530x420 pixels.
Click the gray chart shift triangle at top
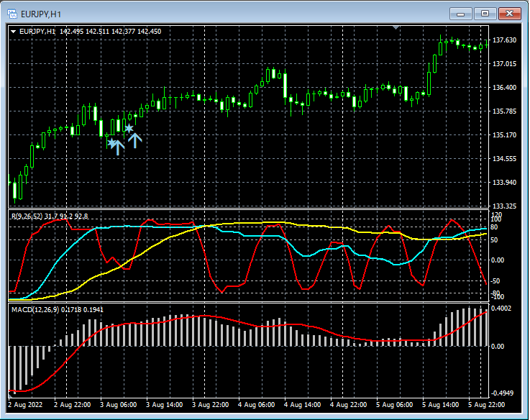[395, 27]
